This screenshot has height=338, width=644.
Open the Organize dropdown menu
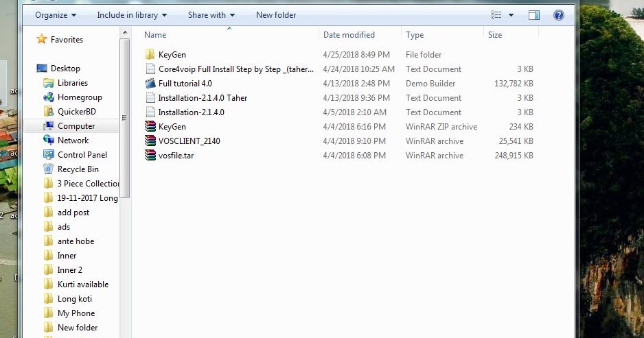56,15
